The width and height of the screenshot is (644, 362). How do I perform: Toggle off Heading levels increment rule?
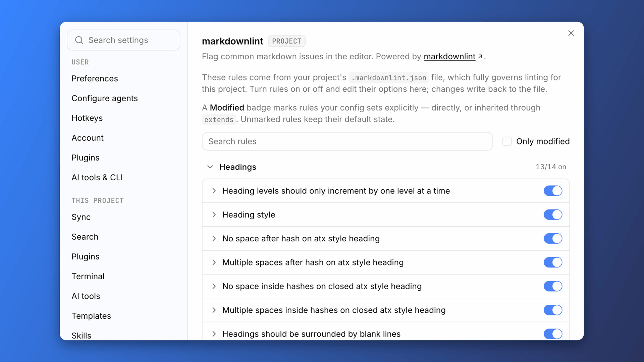tap(553, 191)
